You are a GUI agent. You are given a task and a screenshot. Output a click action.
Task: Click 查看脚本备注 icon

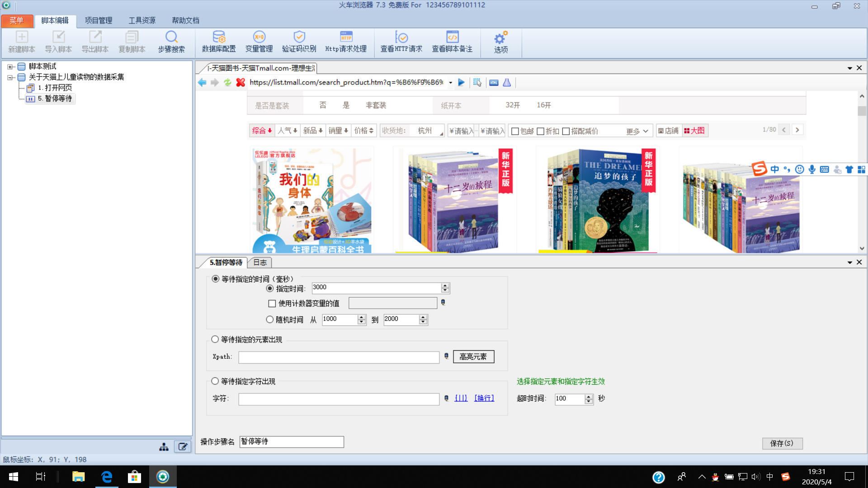tap(452, 37)
